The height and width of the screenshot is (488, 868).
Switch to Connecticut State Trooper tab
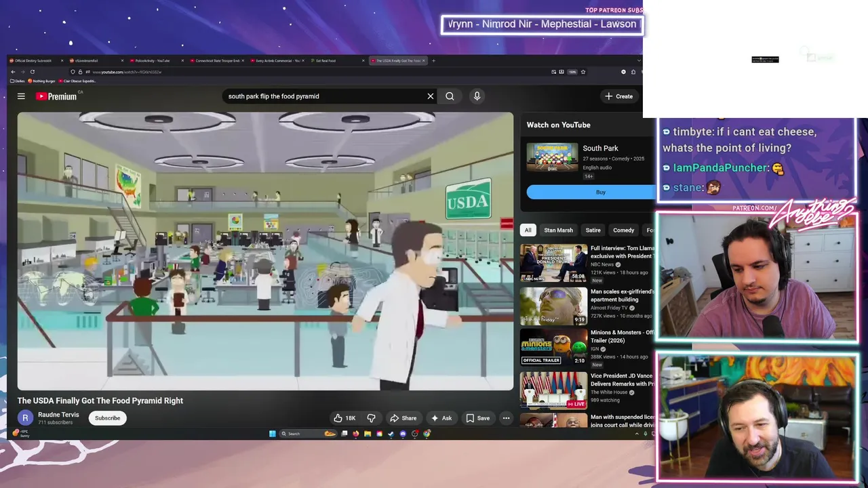(216, 60)
